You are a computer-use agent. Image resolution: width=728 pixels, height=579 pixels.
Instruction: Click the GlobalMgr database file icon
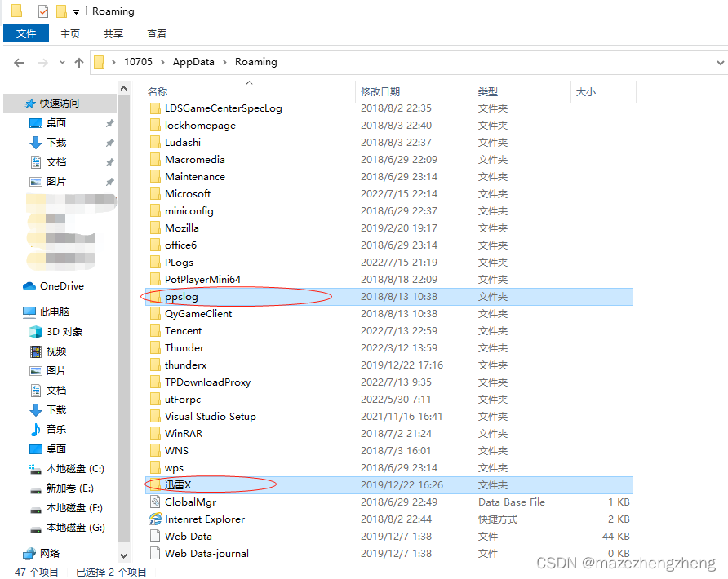pyautogui.click(x=155, y=502)
